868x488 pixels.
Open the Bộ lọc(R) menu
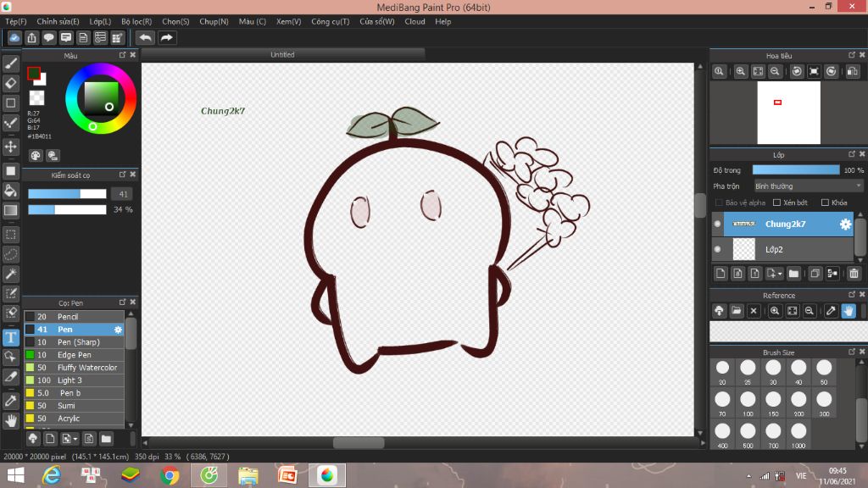click(x=136, y=21)
